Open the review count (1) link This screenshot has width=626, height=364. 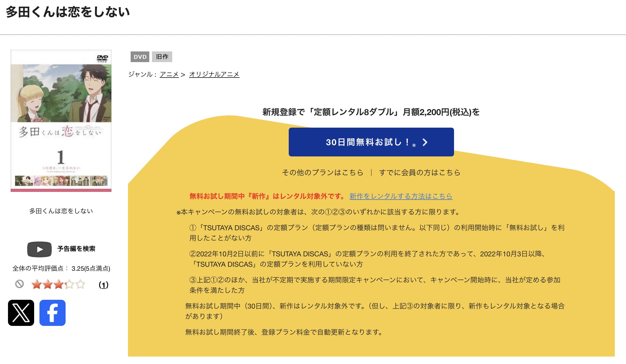103,285
